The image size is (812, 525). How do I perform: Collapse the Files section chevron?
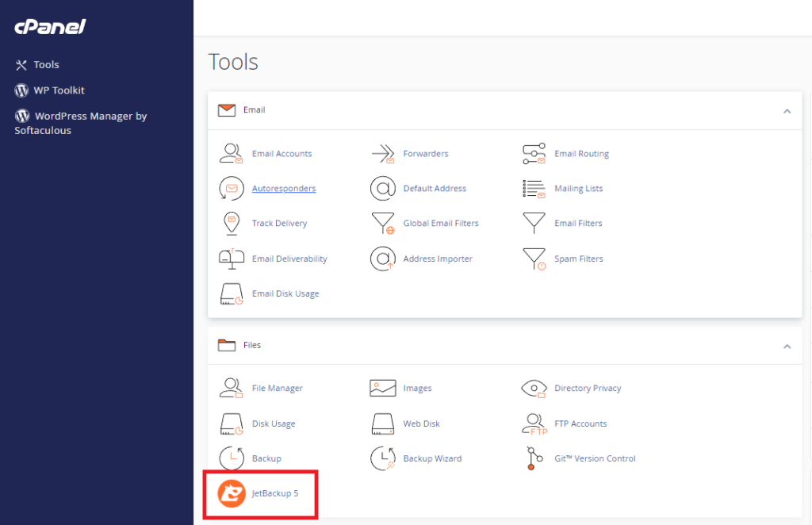787,347
